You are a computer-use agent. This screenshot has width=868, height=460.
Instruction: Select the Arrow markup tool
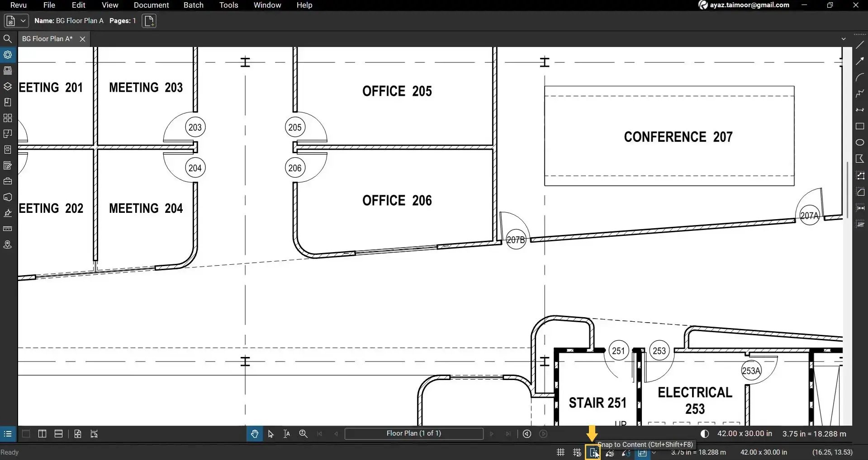(x=860, y=60)
